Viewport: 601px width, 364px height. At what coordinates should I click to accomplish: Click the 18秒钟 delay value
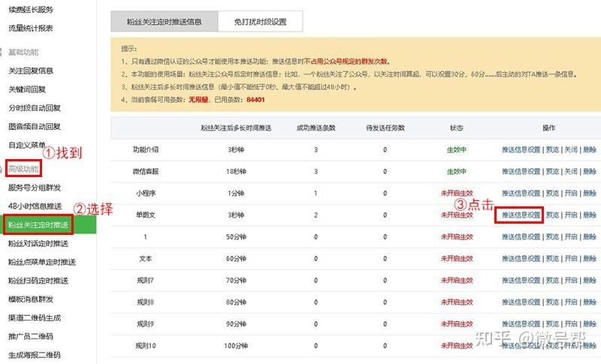(236, 171)
